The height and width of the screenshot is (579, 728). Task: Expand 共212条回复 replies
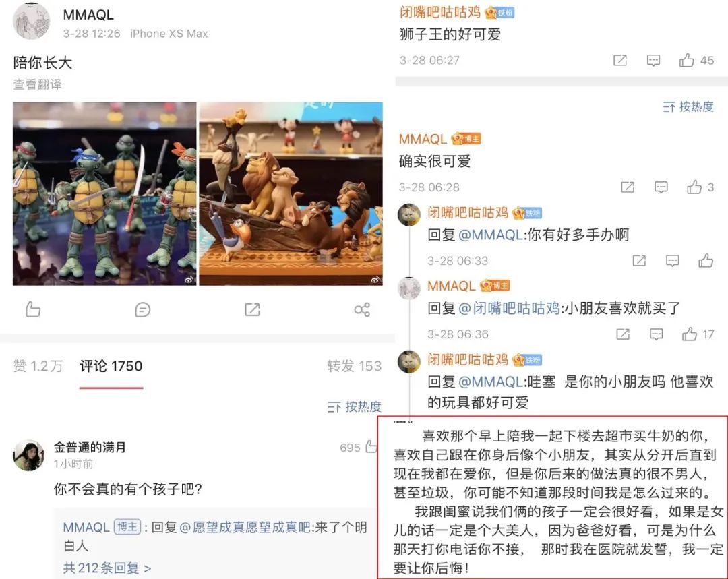pos(107,568)
